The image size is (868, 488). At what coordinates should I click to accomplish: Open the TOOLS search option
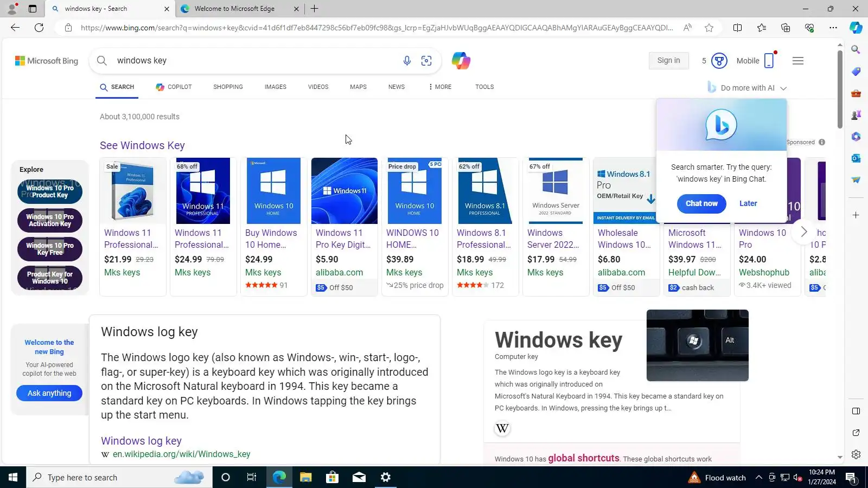(x=484, y=87)
